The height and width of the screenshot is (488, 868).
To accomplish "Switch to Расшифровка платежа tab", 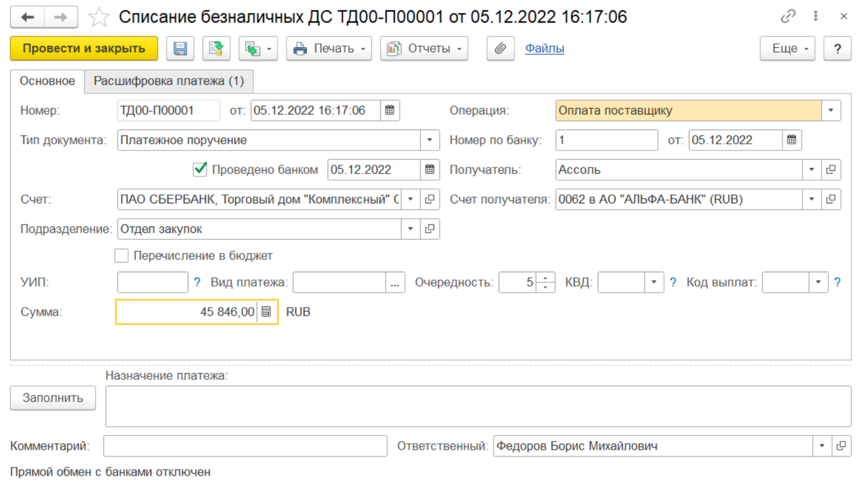I will click(x=168, y=81).
